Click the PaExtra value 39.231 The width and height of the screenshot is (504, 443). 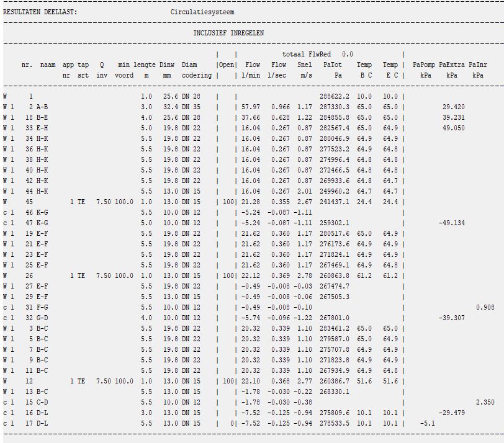click(454, 118)
